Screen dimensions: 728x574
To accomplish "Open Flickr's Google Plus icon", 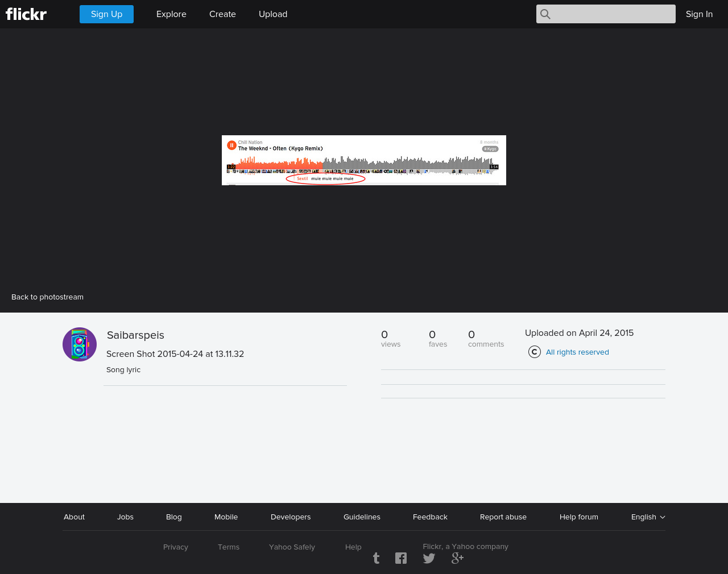I will point(457,558).
